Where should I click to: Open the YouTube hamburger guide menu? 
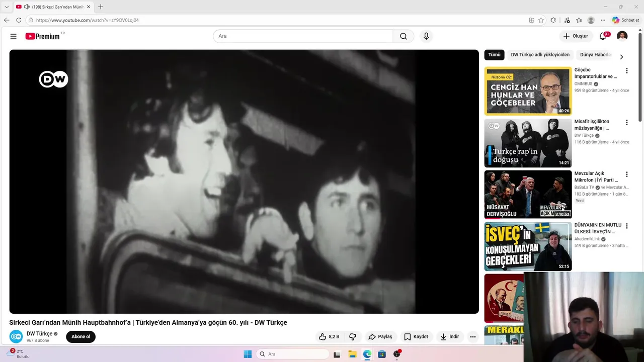[14, 36]
